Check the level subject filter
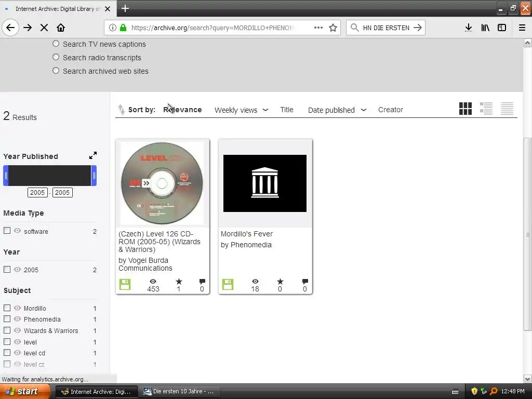This screenshot has height=399, width=532. click(x=7, y=342)
